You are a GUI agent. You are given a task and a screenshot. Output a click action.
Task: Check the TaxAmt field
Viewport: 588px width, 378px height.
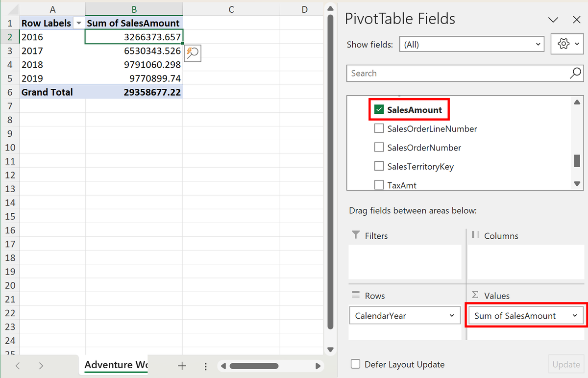[379, 185]
